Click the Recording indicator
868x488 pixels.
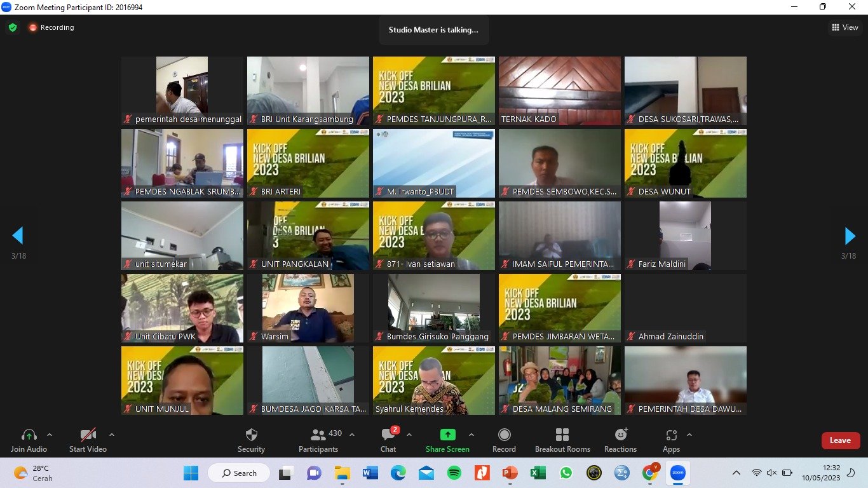point(51,27)
